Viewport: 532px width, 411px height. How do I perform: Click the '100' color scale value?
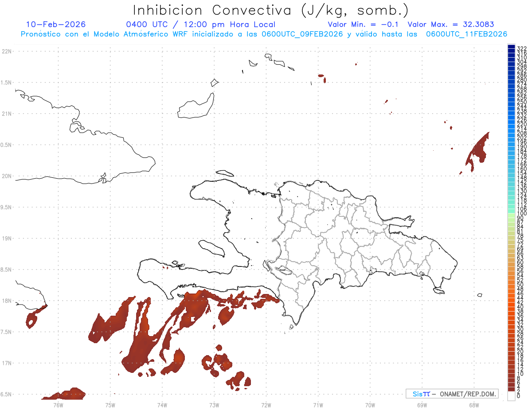[521, 213]
